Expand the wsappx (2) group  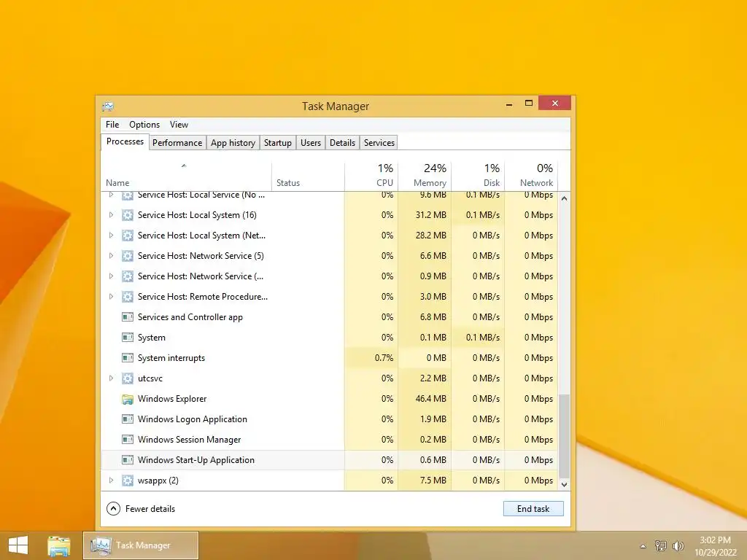[x=111, y=481]
